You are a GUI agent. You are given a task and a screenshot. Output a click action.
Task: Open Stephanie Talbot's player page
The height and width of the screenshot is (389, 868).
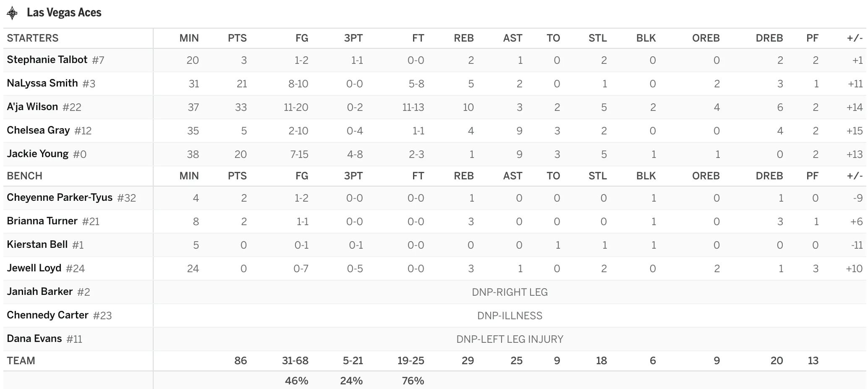click(47, 60)
